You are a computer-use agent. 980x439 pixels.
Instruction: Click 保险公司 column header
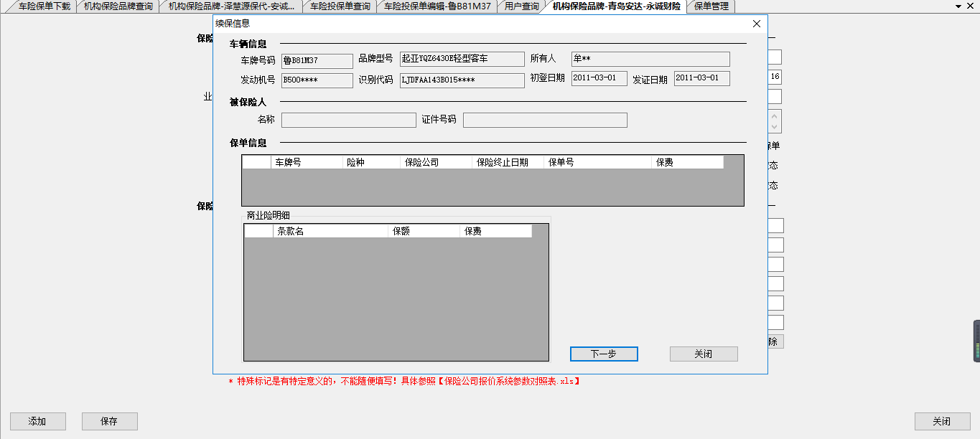coord(437,162)
